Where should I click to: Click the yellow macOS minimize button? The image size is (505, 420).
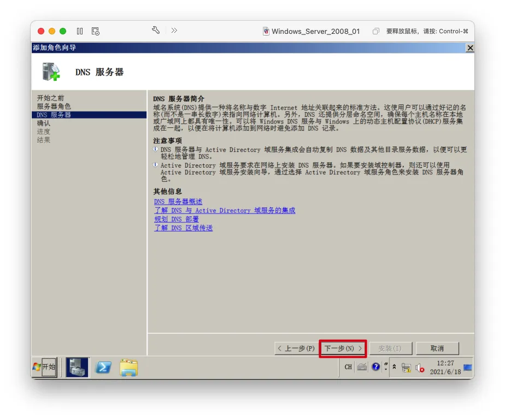(52, 31)
